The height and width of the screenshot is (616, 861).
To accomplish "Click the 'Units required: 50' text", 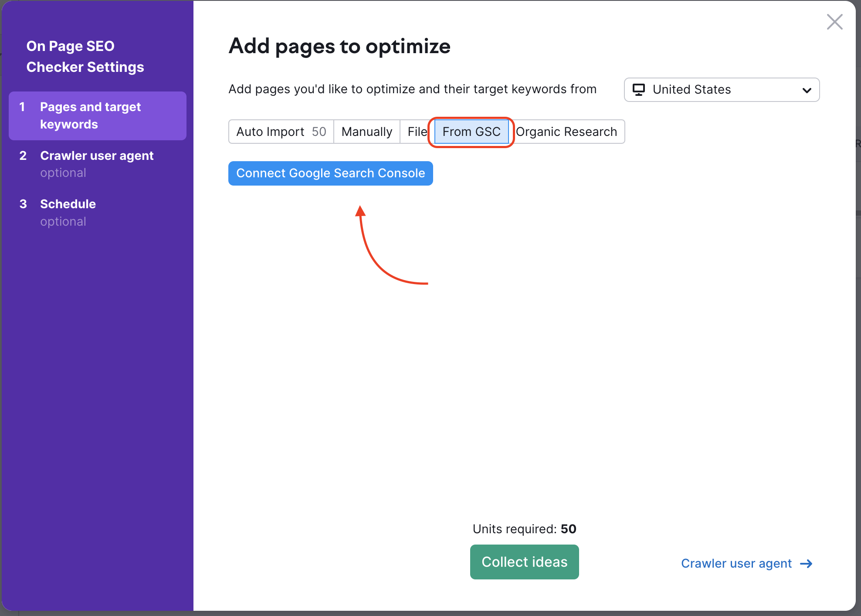I will click(x=525, y=529).
